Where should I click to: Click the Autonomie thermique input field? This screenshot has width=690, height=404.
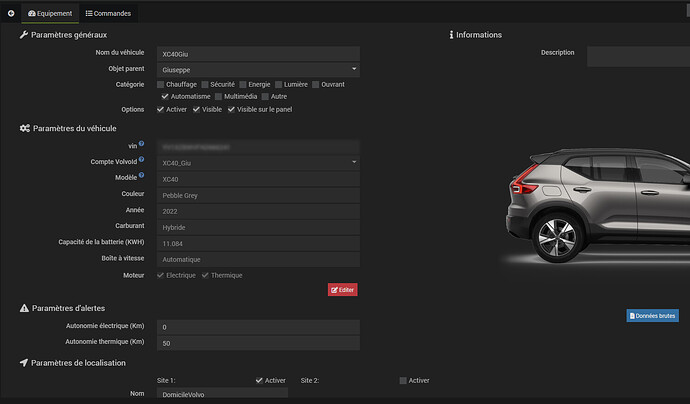point(258,343)
